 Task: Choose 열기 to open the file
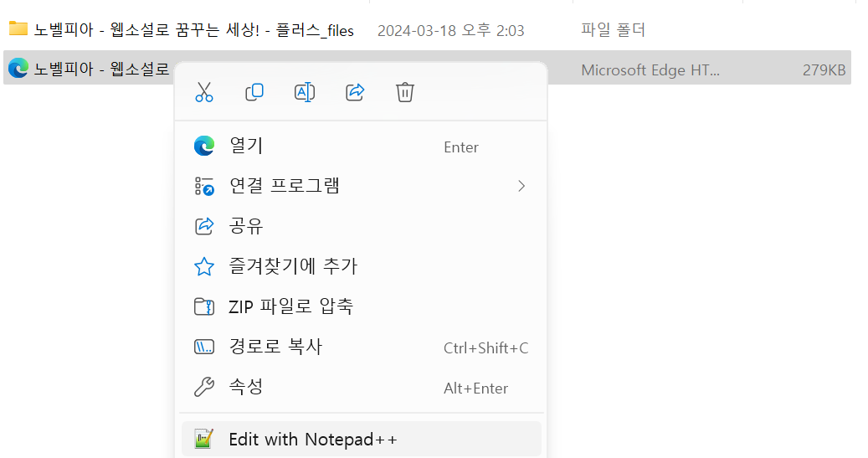[x=361, y=147]
